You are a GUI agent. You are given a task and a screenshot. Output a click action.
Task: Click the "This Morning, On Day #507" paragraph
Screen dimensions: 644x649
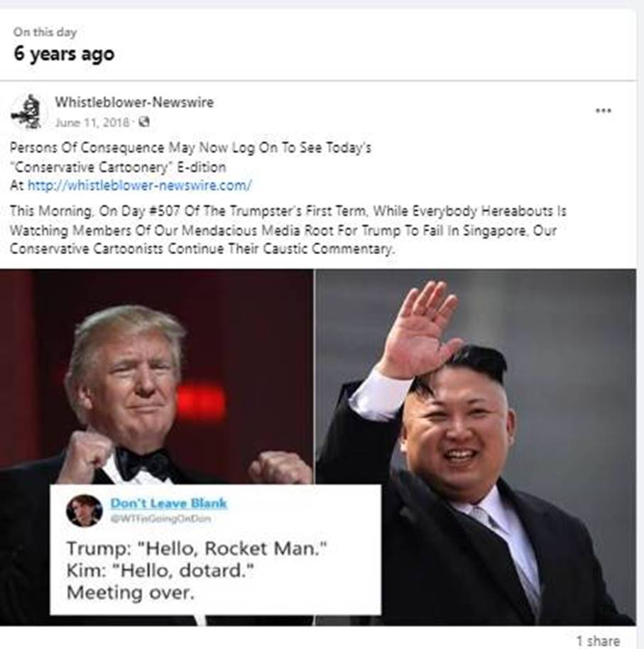[x=288, y=230]
